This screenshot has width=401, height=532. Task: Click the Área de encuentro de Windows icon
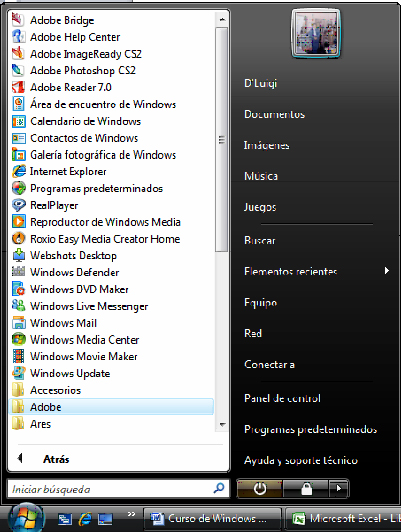click(18, 104)
